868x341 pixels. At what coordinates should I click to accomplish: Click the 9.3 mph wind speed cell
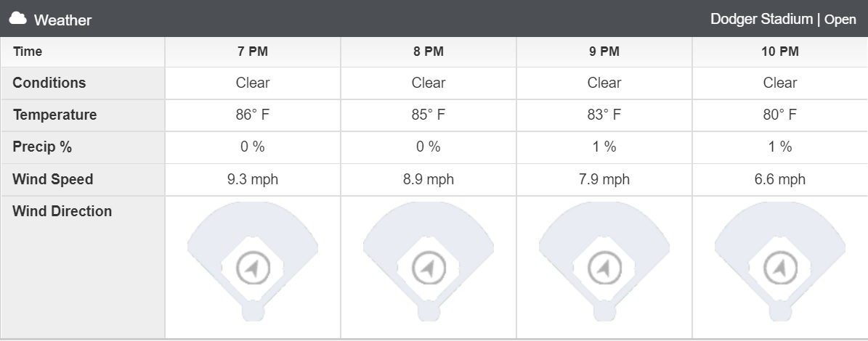coord(253,180)
